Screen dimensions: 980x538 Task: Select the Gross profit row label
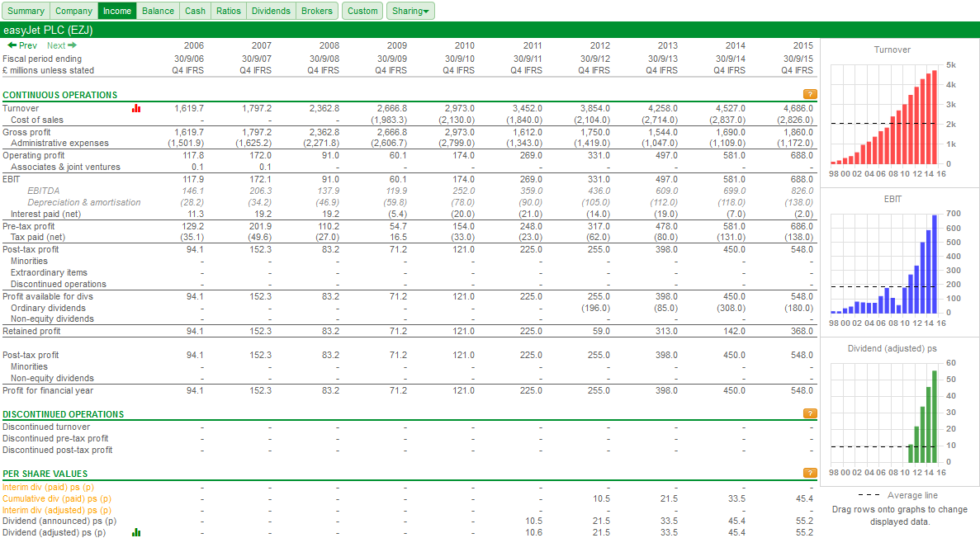(x=27, y=133)
